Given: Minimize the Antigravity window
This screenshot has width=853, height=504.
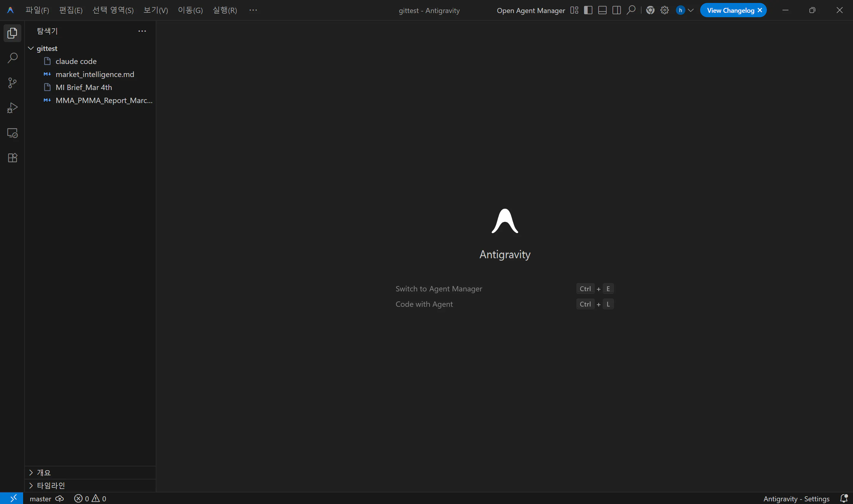Looking at the screenshot, I should pyautogui.click(x=785, y=10).
